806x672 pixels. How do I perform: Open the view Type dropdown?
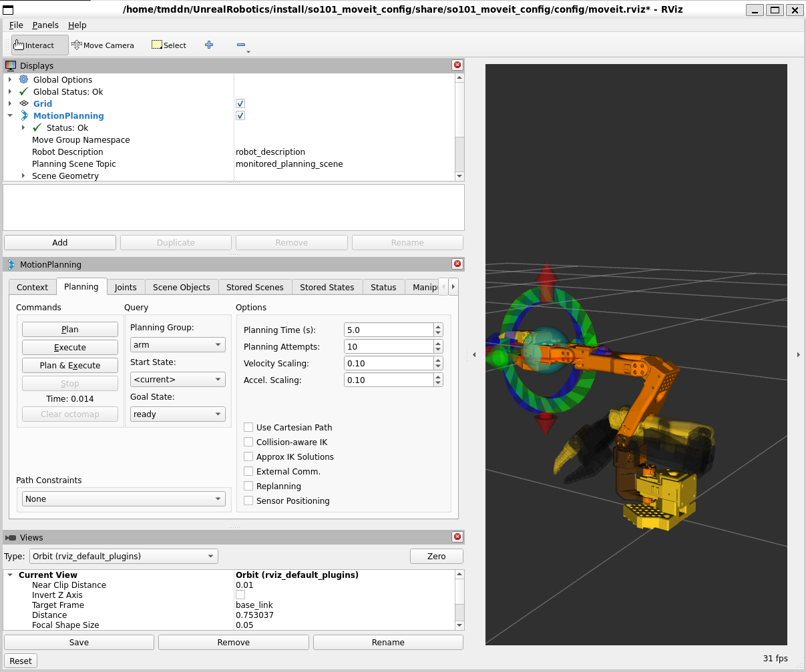(124, 556)
